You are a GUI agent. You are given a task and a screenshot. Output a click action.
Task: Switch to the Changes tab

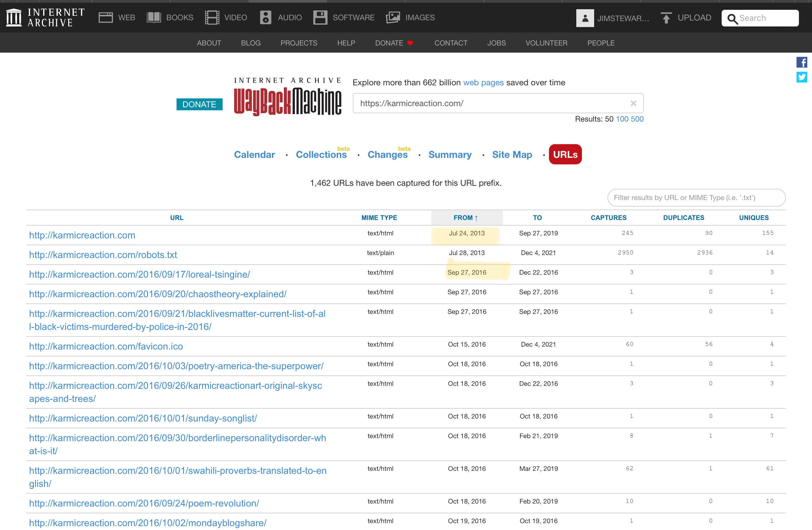click(x=388, y=155)
